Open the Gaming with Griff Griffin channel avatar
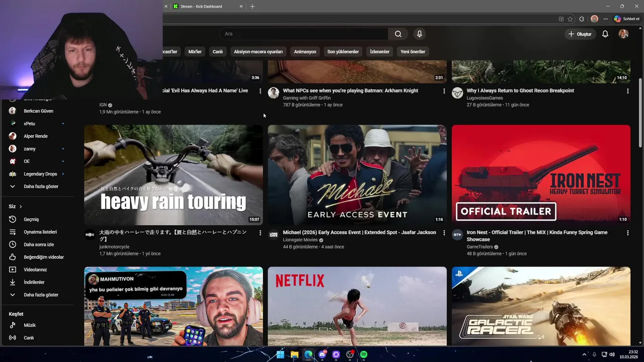The image size is (644, 362). [x=274, y=93]
